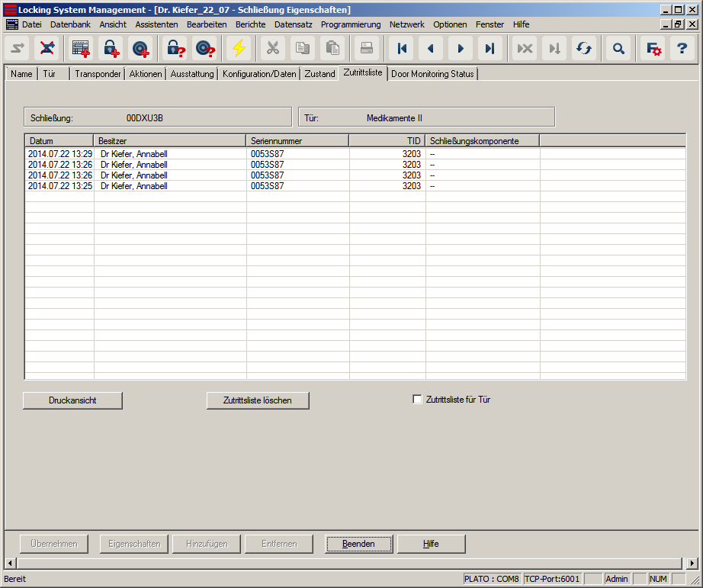Image resolution: width=703 pixels, height=588 pixels.
Task: Refresh data using the circular arrows icon
Action: 584,48
